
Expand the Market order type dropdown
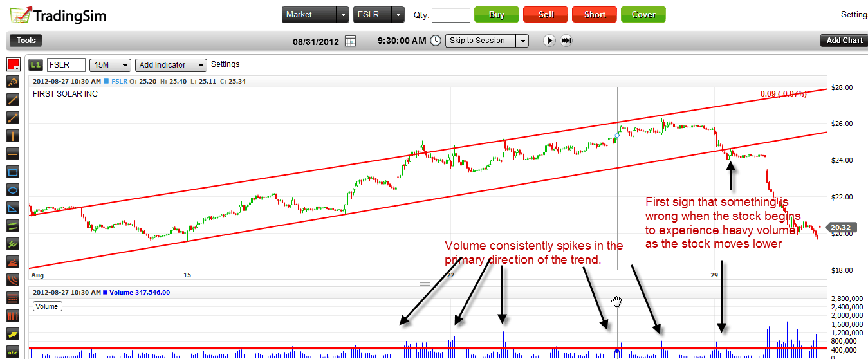(x=343, y=15)
